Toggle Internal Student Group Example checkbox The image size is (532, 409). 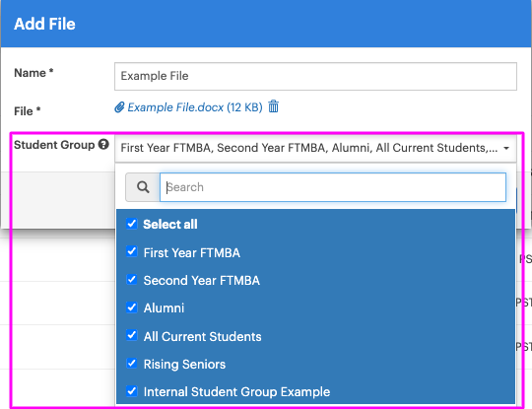[x=132, y=391]
